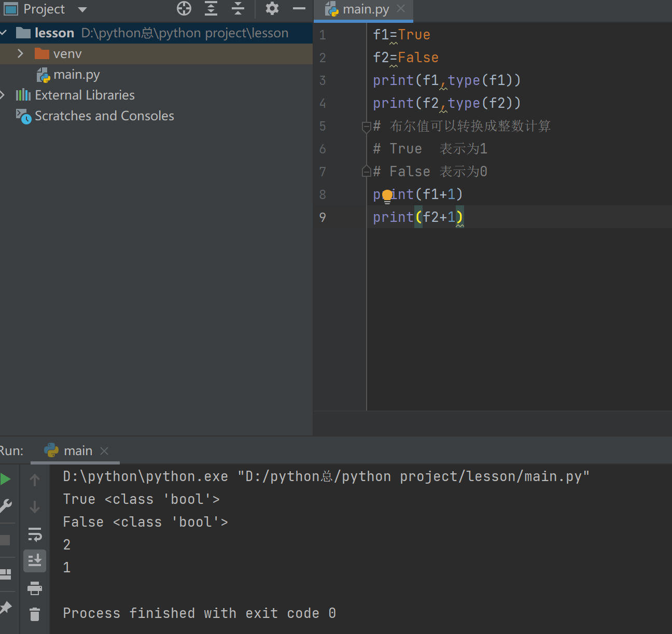Clear console output with trash icon
672x634 pixels.
pyautogui.click(x=35, y=614)
